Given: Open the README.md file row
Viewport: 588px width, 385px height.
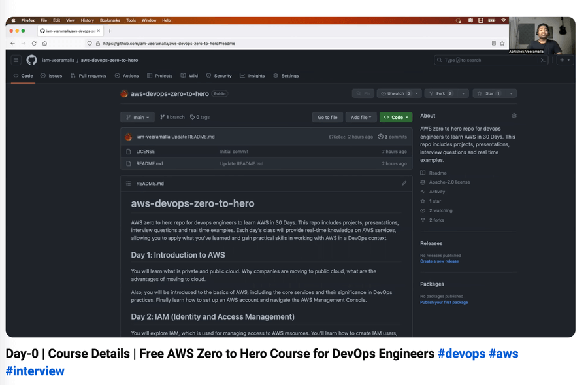Looking at the screenshot, I should (x=267, y=164).
